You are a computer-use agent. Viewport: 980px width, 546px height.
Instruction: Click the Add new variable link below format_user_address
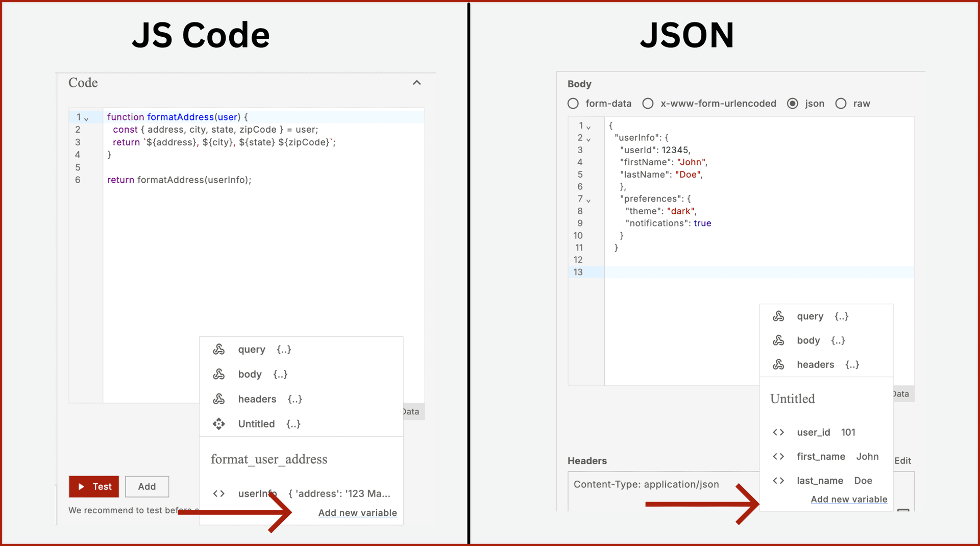pyautogui.click(x=357, y=512)
